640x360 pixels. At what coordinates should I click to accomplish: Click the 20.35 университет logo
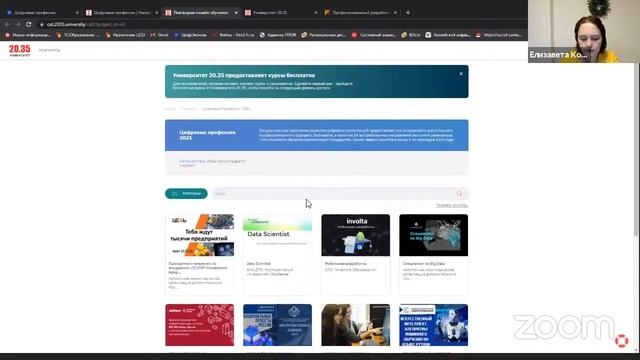(20, 50)
